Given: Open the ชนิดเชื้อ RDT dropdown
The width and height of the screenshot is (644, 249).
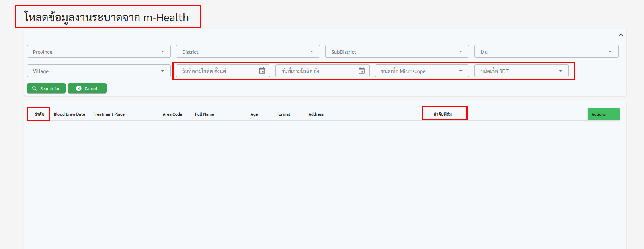Looking at the screenshot, I should click(521, 71).
